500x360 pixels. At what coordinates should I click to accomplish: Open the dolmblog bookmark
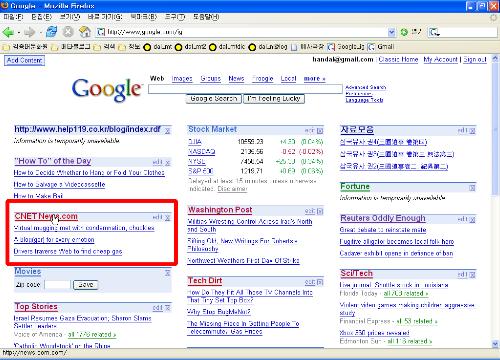tap(268, 47)
